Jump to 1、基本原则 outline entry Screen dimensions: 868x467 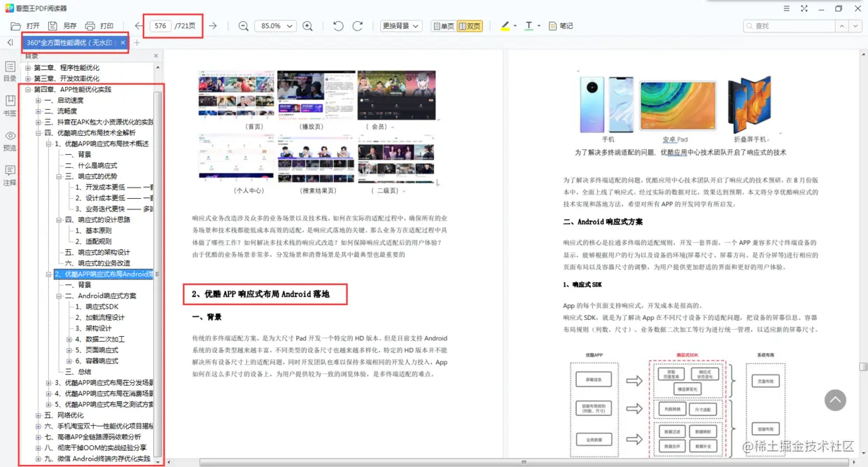pos(93,230)
